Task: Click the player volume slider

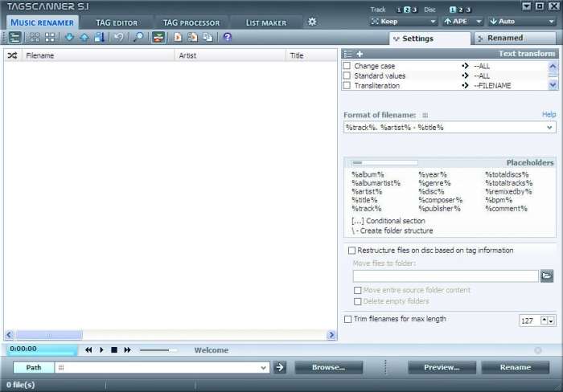Action: pyautogui.click(x=158, y=350)
